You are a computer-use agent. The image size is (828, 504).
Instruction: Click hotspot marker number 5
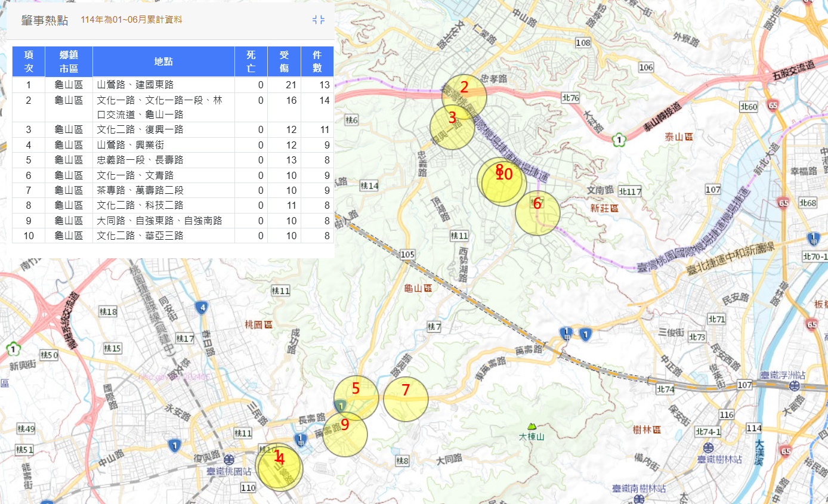pyautogui.click(x=356, y=398)
